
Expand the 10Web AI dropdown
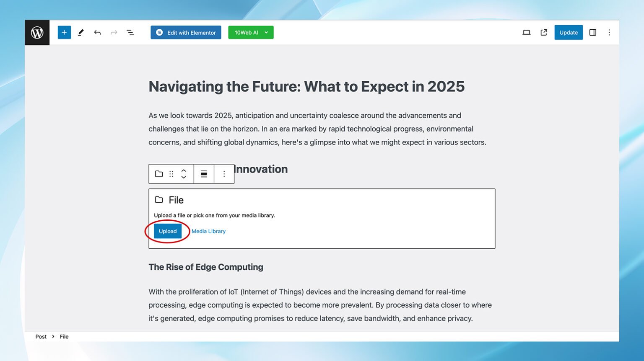pyautogui.click(x=266, y=33)
